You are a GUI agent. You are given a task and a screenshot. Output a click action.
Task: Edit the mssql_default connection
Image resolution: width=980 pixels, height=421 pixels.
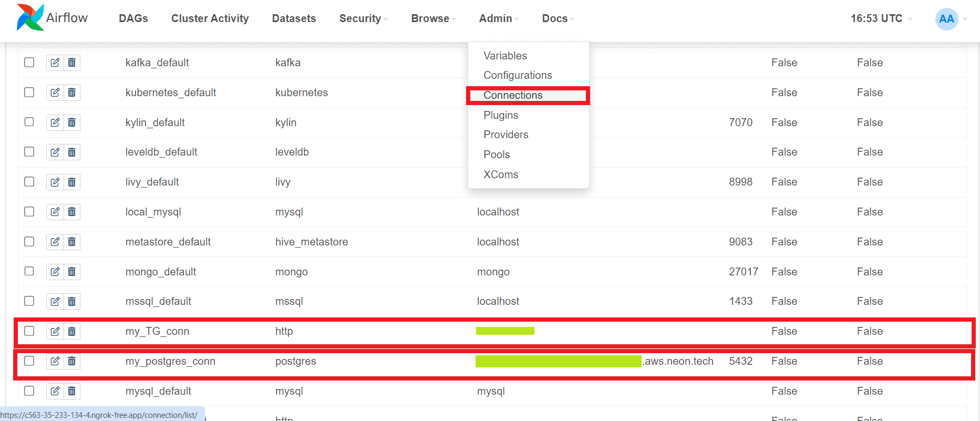click(55, 301)
